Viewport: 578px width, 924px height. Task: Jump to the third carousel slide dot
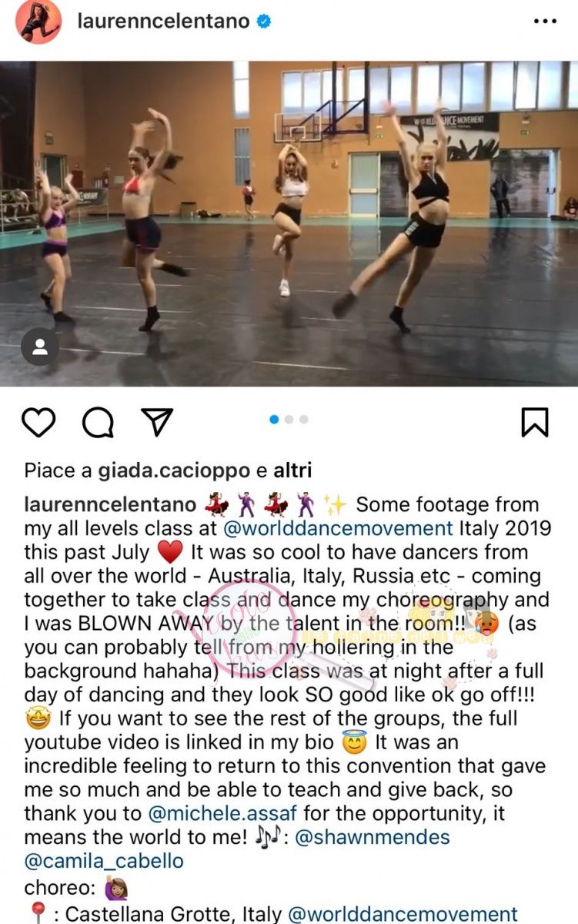[x=304, y=420]
